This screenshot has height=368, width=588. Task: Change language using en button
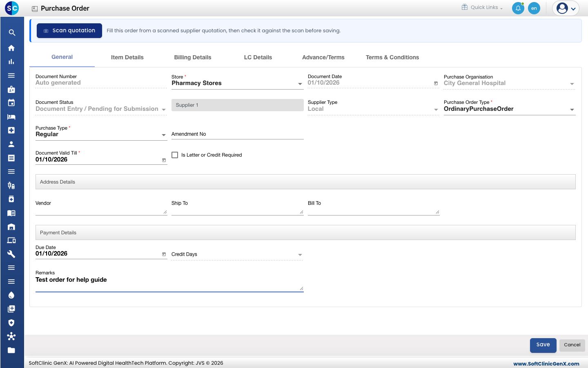coord(534,8)
